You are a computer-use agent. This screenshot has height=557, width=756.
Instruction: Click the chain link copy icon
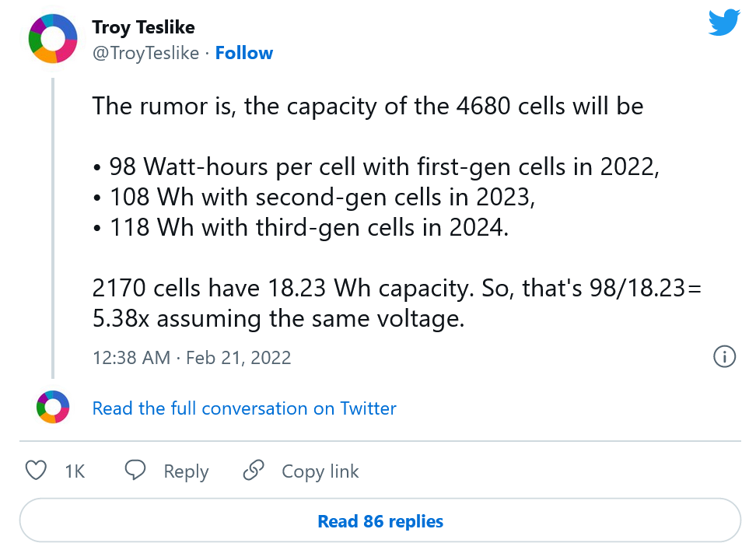click(254, 471)
